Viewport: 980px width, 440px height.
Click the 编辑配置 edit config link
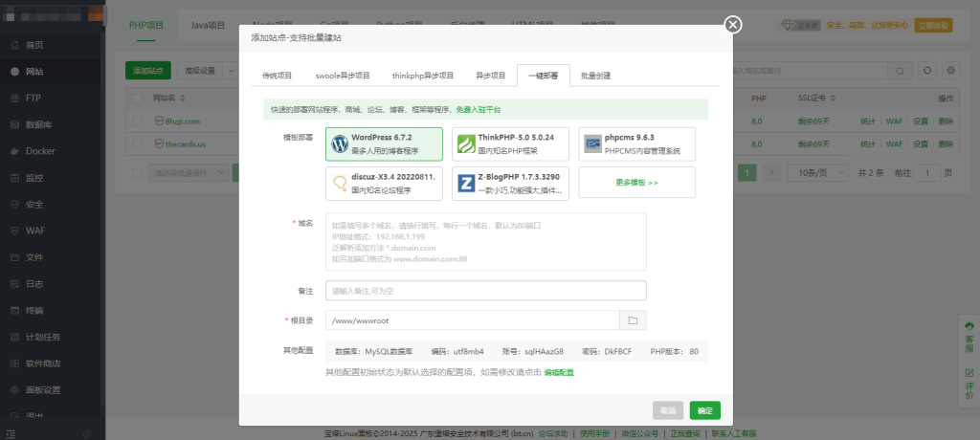559,372
